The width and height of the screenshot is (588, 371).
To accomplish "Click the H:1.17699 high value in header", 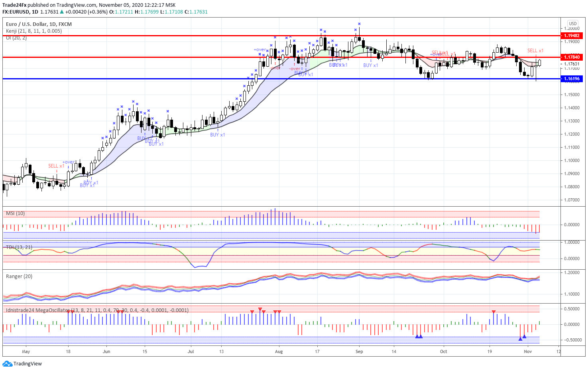I will point(147,12).
